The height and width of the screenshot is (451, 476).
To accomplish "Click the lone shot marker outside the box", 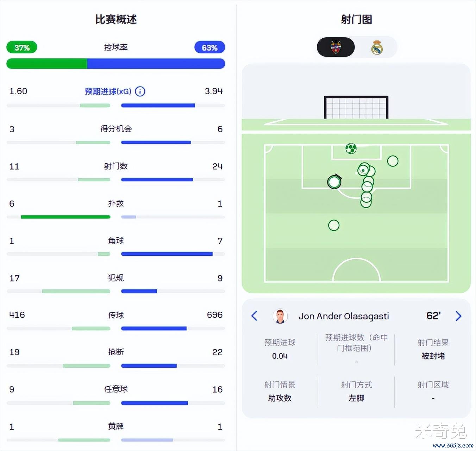I will tap(334, 225).
